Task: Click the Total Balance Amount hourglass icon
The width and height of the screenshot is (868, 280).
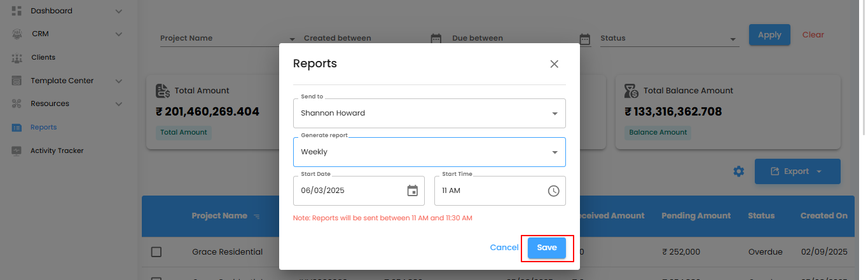Action: (x=631, y=91)
